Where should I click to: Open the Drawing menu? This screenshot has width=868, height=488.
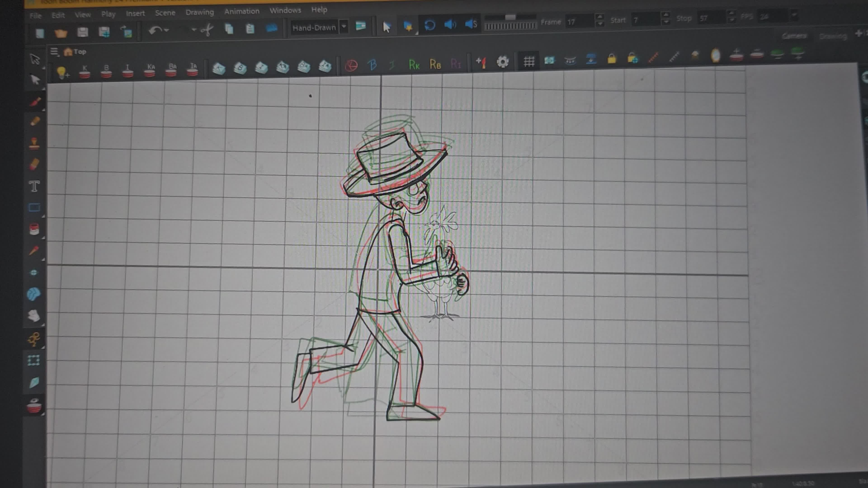[x=199, y=12]
